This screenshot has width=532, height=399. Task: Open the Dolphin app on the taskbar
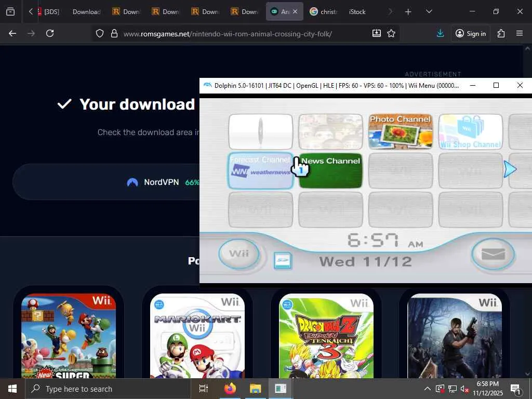click(x=281, y=389)
